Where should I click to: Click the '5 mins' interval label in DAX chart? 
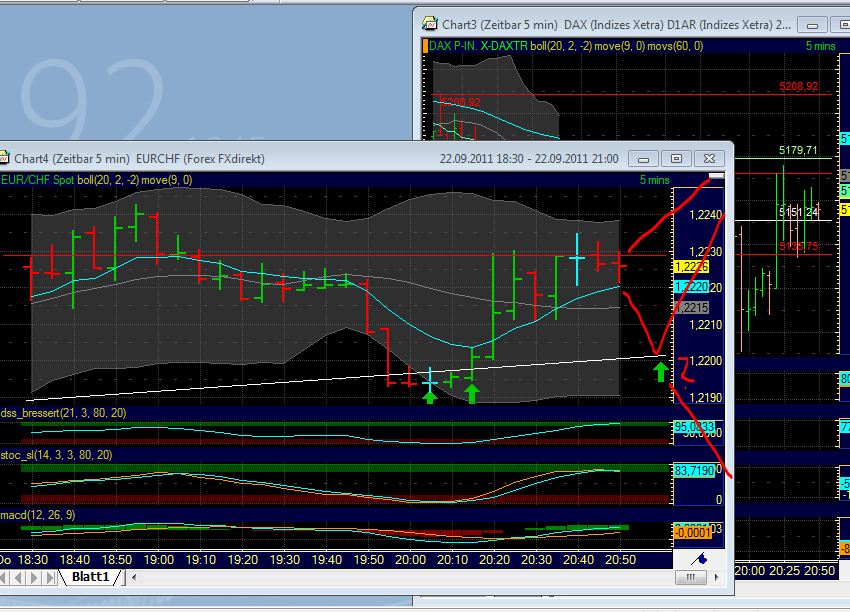pos(821,45)
